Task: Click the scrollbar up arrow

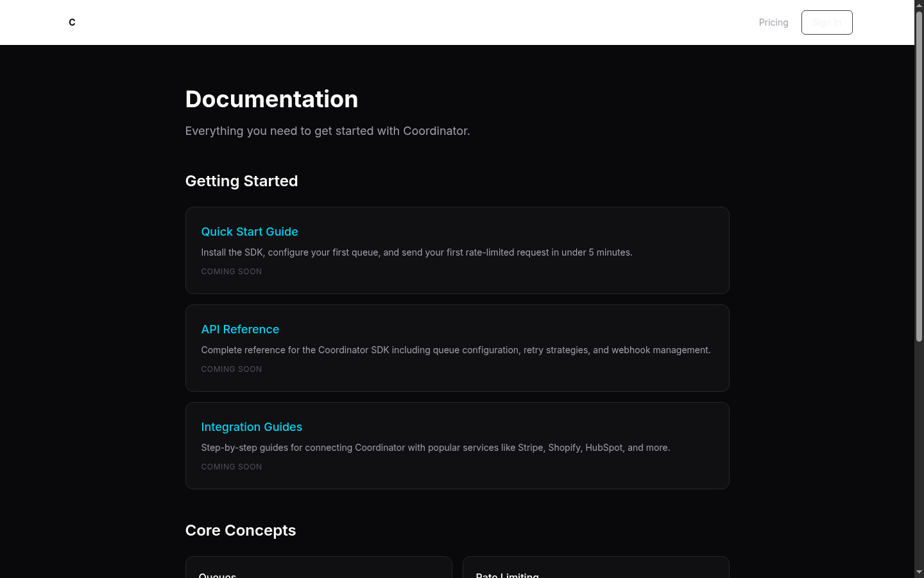Action: tap(919, 5)
